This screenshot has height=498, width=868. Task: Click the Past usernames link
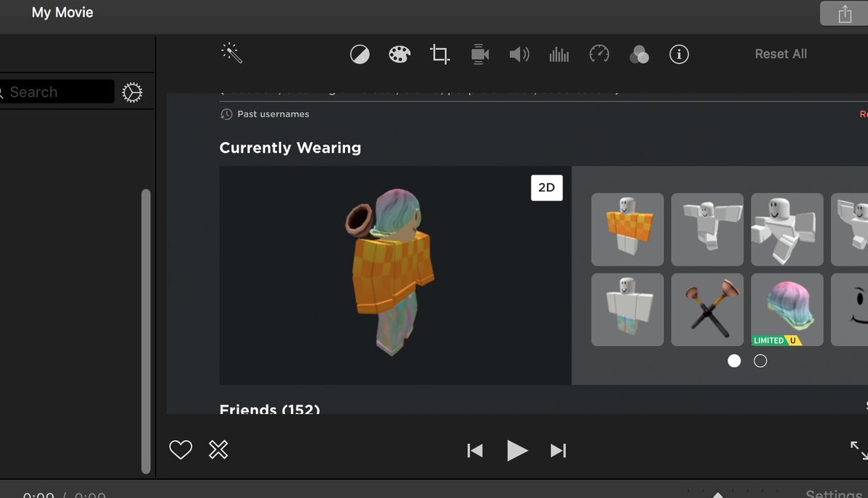pos(265,114)
